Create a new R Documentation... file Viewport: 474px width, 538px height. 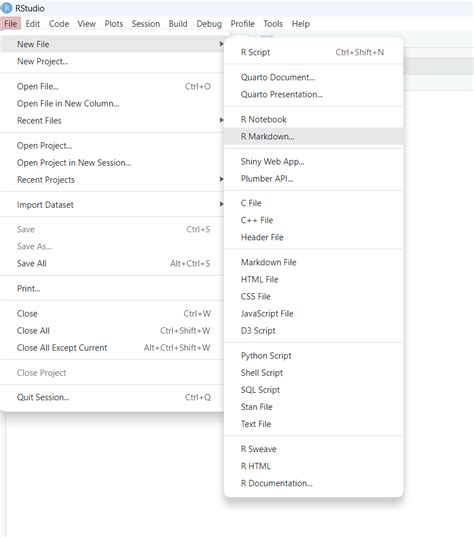313,483
